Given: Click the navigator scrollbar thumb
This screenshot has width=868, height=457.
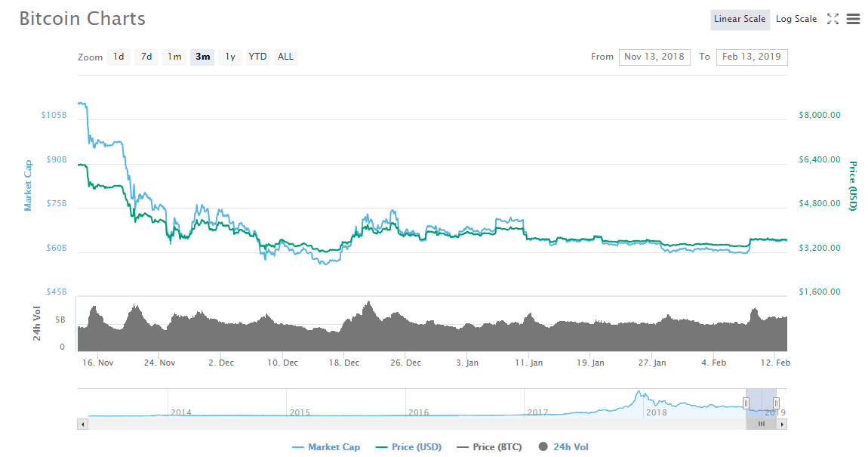Looking at the screenshot, I should (761, 425).
